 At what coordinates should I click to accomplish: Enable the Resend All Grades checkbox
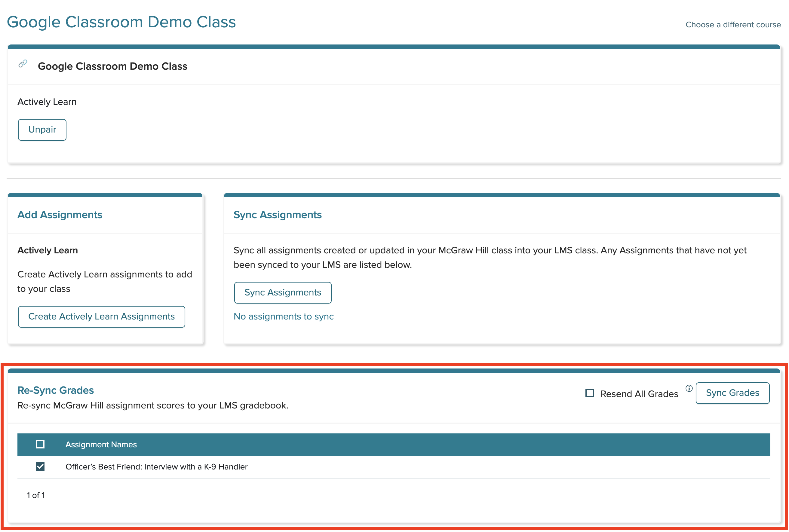coord(589,393)
